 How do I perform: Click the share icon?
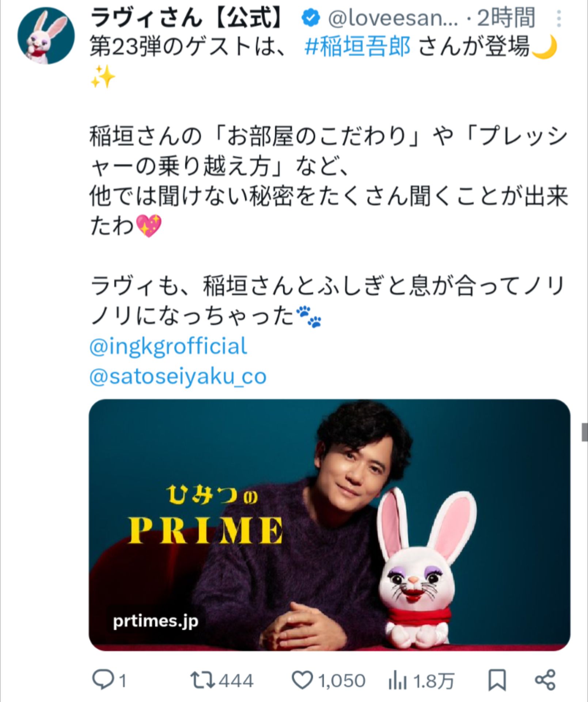coord(545,680)
